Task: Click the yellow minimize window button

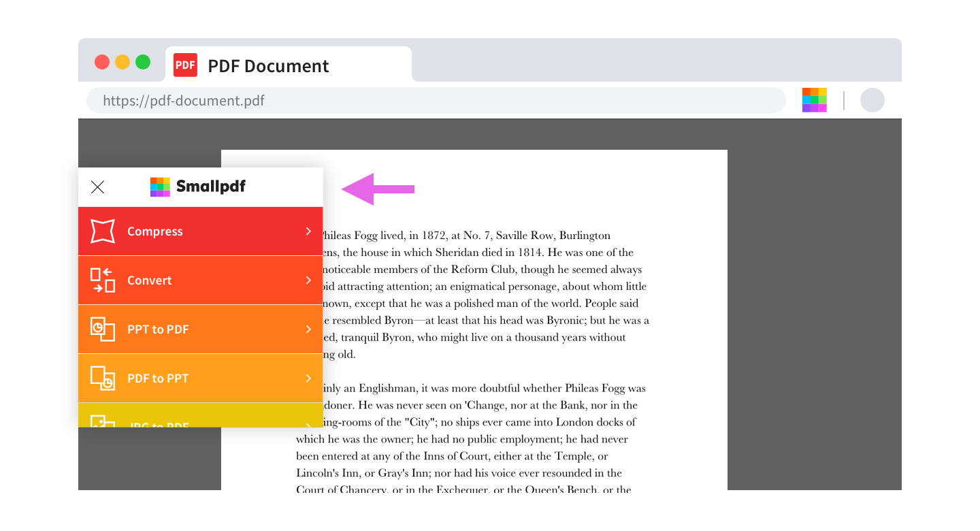Action: [122, 62]
